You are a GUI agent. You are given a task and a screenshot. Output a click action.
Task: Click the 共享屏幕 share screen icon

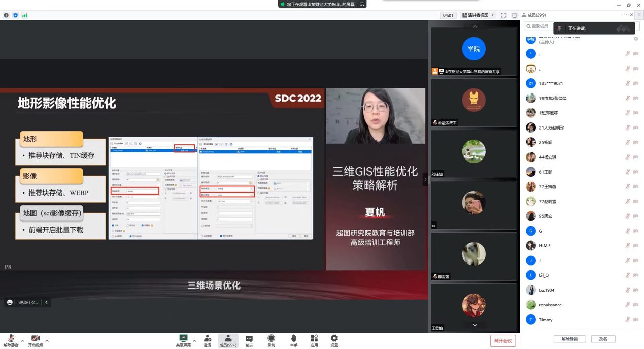[x=183, y=340]
